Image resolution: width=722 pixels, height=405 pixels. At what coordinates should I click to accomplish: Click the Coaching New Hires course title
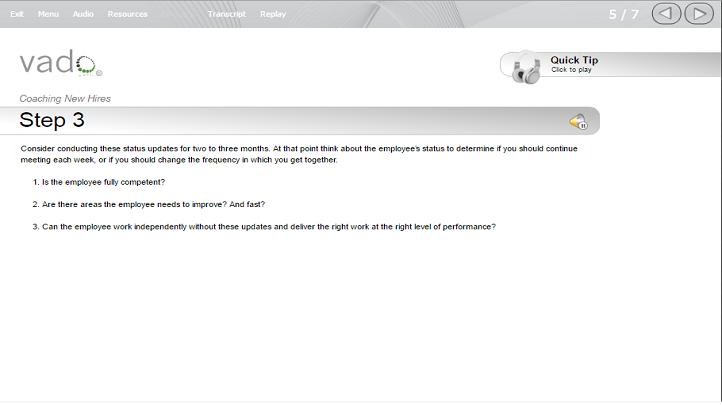[65, 98]
